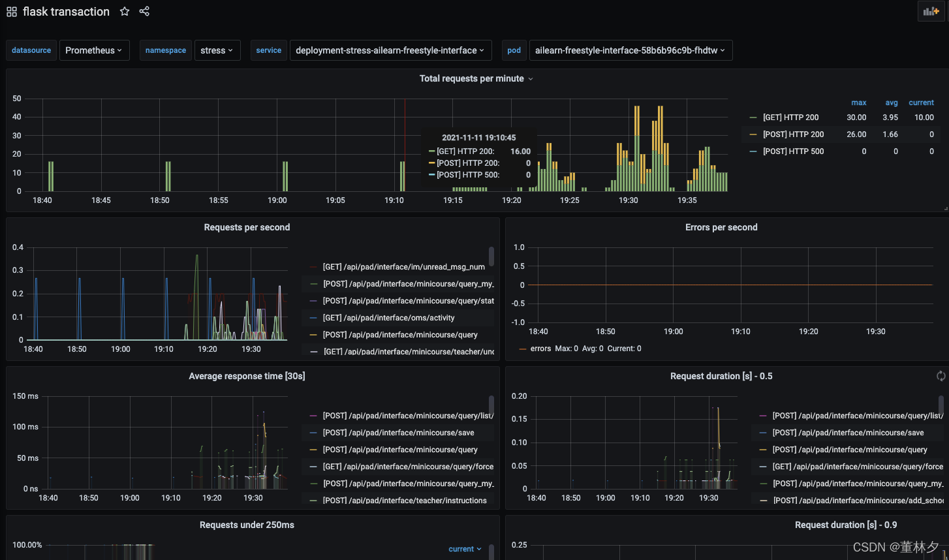This screenshot has width=949, height=560.
Task: Click [POST] HTTP 200 yellow color swatch
Action: click(x=753, y=134)
